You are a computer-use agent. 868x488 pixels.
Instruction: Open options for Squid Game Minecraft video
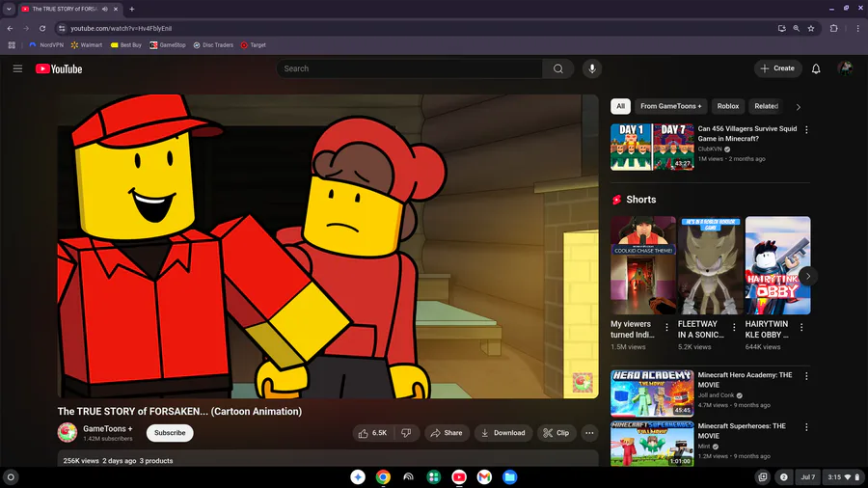[806, 129]
